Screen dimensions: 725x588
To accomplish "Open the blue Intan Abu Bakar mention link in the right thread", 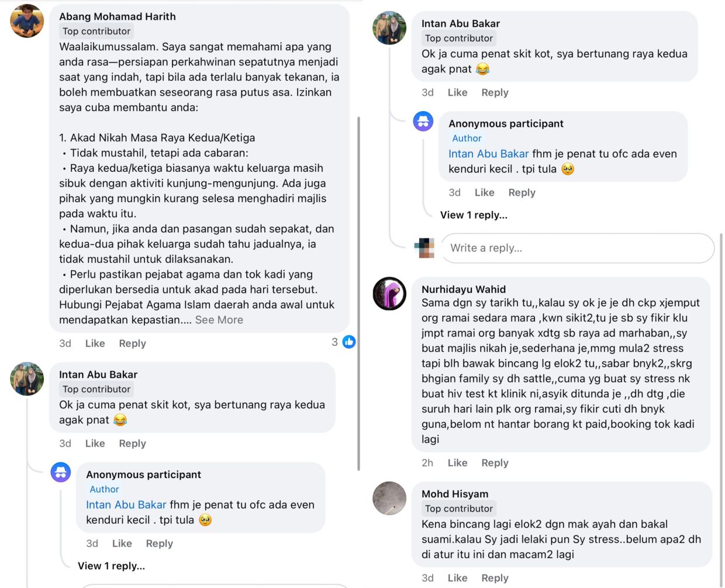I will [x=489, y=154].
